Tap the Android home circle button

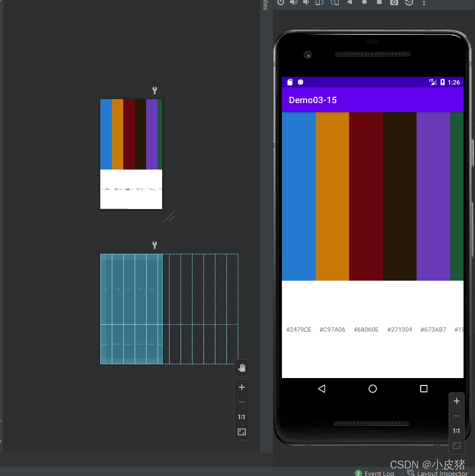coord(372,389)
